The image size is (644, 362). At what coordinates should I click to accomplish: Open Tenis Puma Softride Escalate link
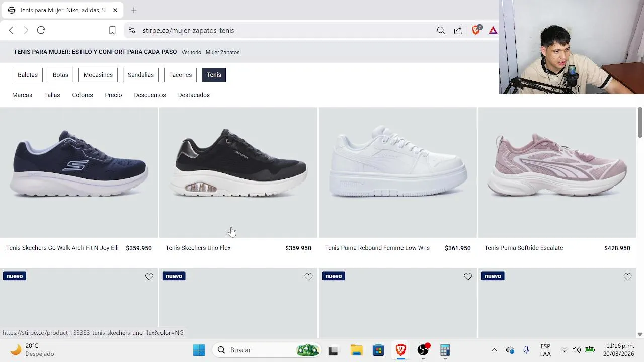pyautogui.click(x=524, y=248)
